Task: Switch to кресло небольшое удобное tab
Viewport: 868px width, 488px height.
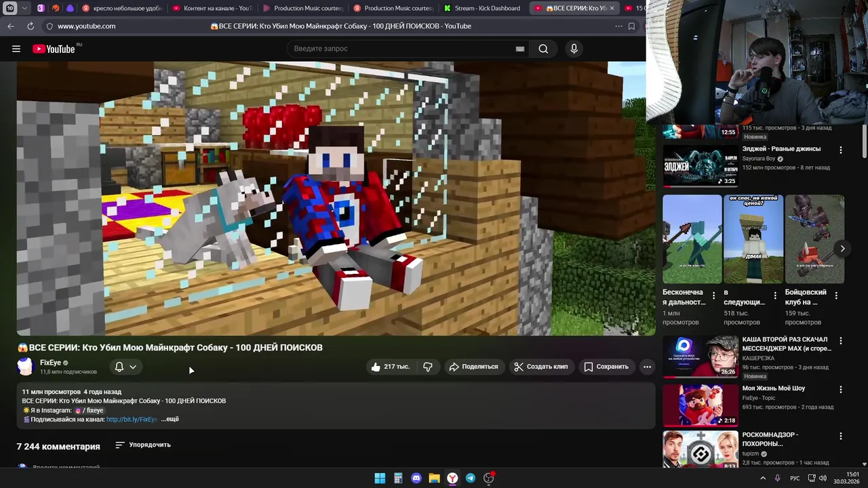Action: tap(121, 8)
